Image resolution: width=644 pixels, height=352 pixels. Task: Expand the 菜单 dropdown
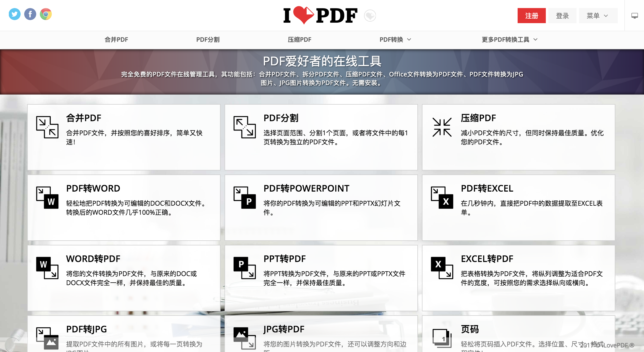point(598,16)
